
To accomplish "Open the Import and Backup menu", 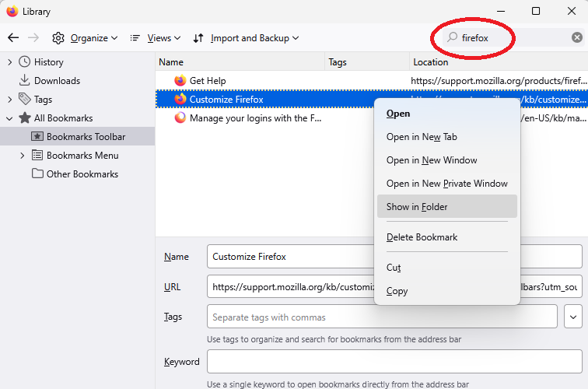I will [x=254, y=38].
